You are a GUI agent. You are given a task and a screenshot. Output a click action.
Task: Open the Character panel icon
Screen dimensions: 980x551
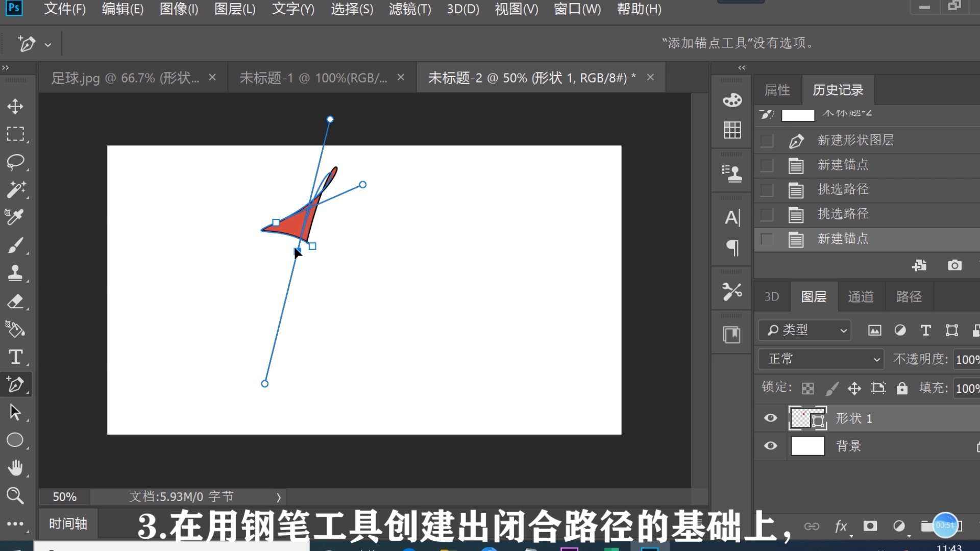(732, 218)
